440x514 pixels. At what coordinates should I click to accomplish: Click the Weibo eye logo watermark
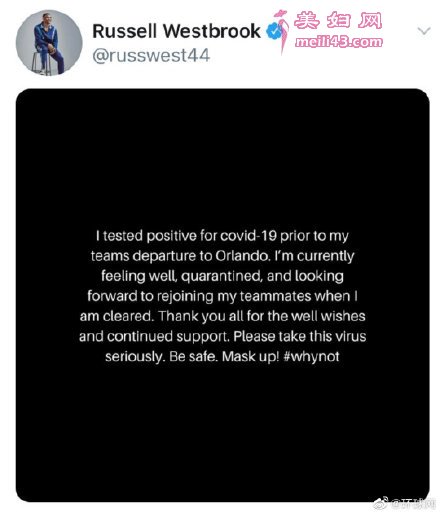pyautogui.click(x=381, y=502)
